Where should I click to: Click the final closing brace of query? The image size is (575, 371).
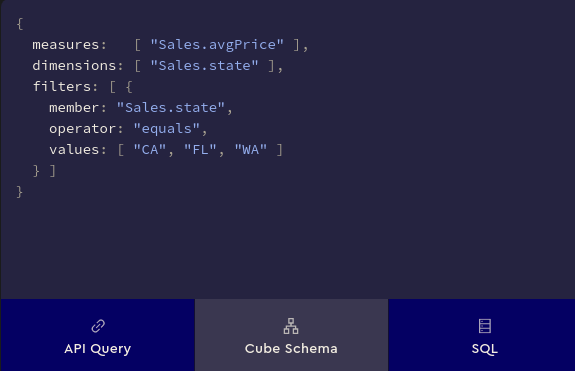20,192
